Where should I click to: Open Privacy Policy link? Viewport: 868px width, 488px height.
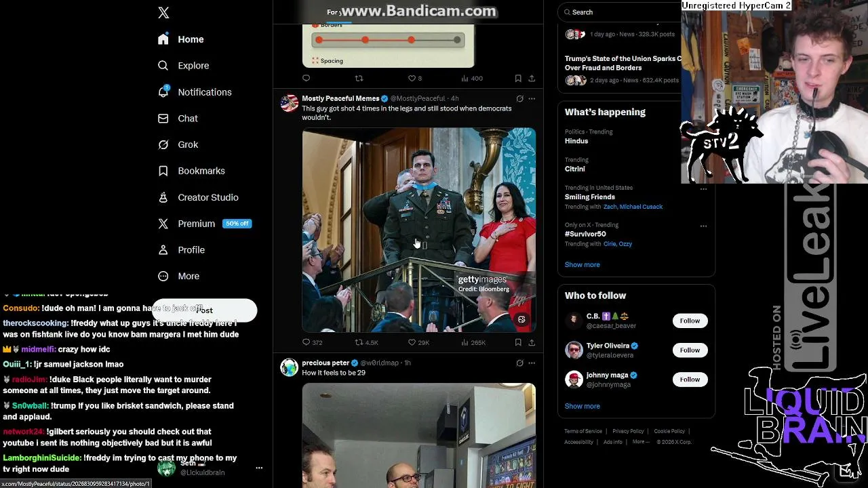pos(628,432)
